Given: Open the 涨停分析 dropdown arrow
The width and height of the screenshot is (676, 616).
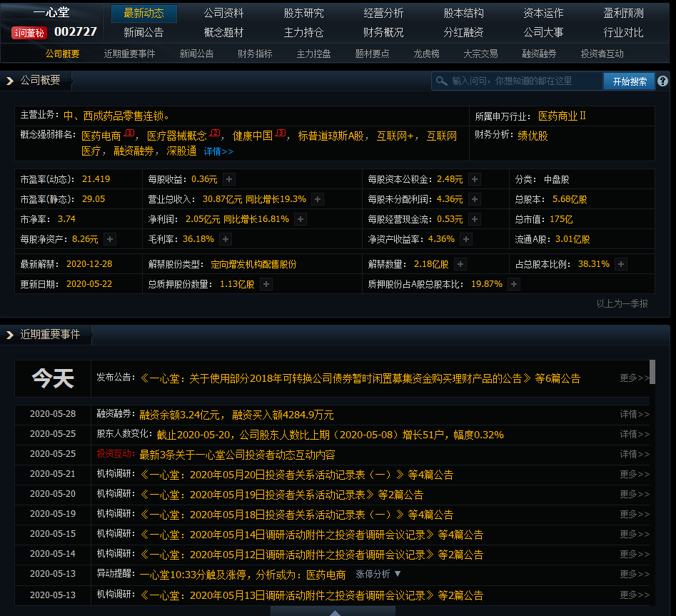Looking at the screenshot, I should tap(398, 574).
